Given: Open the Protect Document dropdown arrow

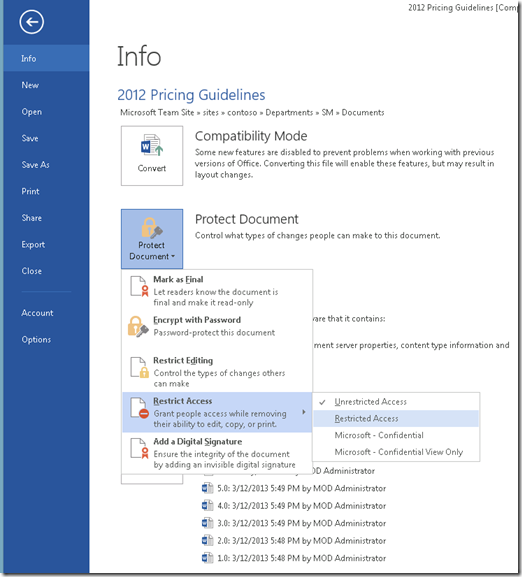Looking at the screenshot, I should tap(173, 256).
